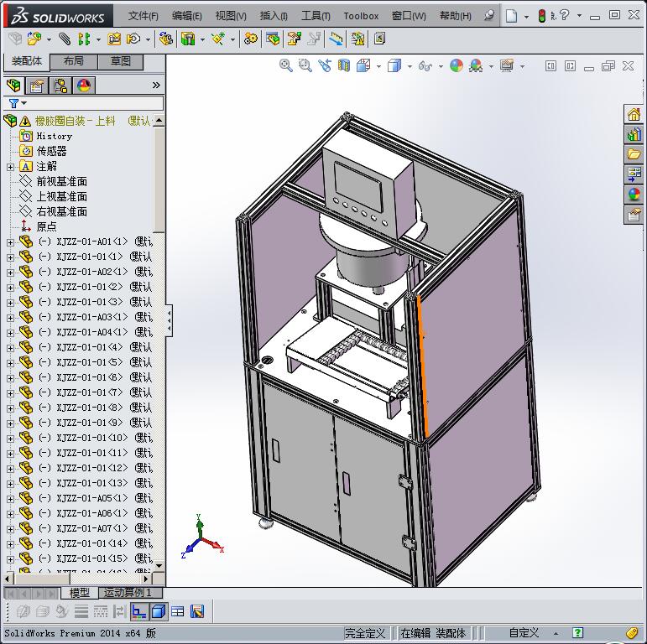Open the Toolbox menu
This screenshot has width=647, height=644.
click(361, 16)
